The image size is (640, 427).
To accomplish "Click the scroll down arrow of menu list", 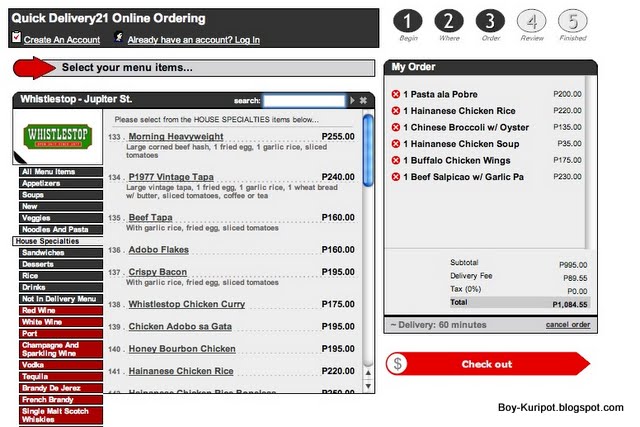I will pyautogui.click(x=368, y=386).
